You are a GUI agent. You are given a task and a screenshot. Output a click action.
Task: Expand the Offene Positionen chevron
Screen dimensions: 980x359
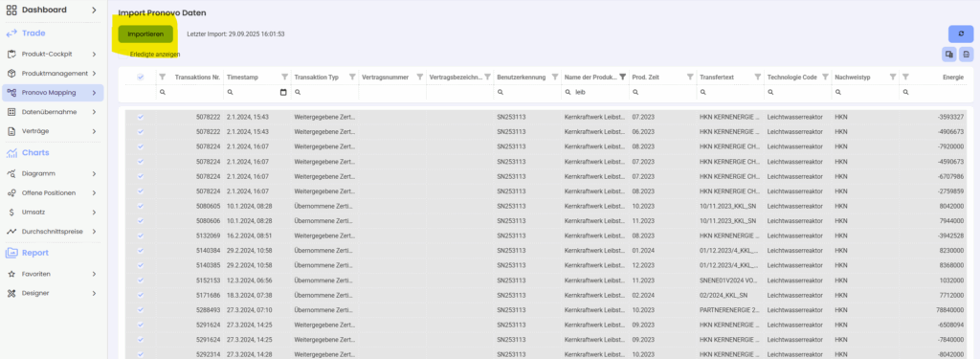tap(94, 192)
